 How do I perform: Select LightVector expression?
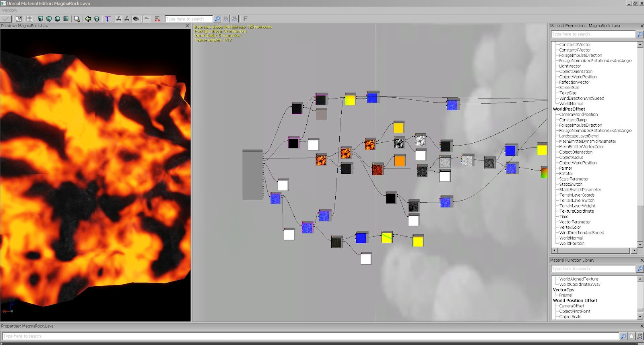pos(570,66)
